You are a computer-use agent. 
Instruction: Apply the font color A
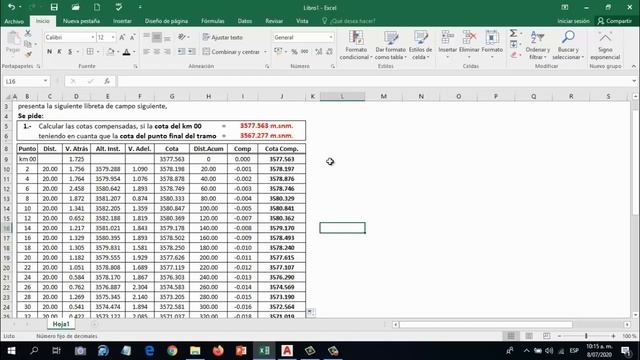point(127,52)
